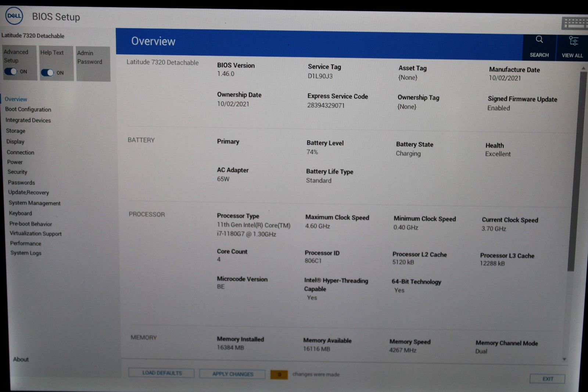Image resolution: width=588 pixels, height=392 pixels.
Task: Click the AC Adapter 65W value
Action: [223, 179]
